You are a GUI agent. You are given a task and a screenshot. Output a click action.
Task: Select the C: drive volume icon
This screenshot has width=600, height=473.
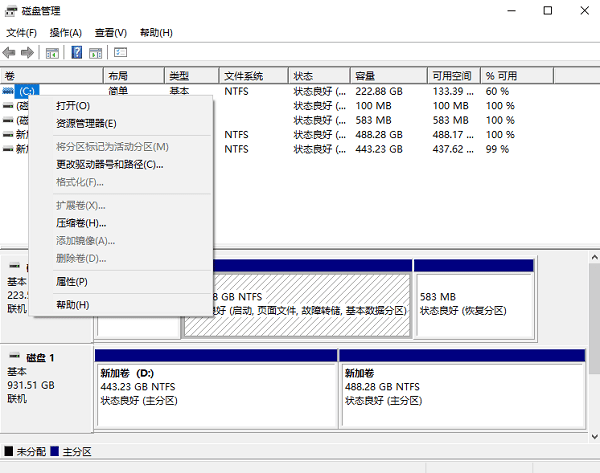click(9, 91)
